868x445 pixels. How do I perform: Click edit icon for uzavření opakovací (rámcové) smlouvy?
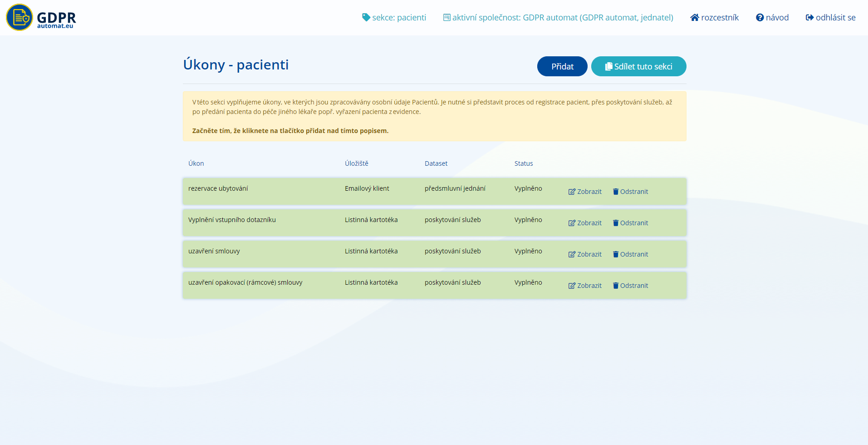coord(572,286)
